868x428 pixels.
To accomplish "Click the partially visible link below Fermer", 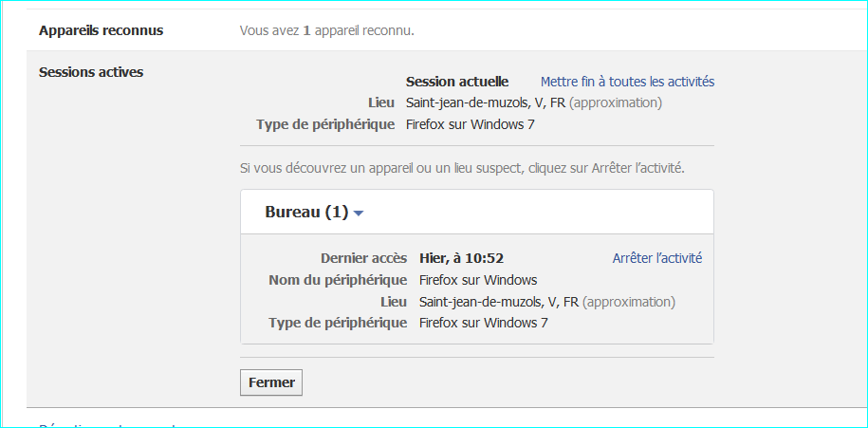I will point(107,424).
